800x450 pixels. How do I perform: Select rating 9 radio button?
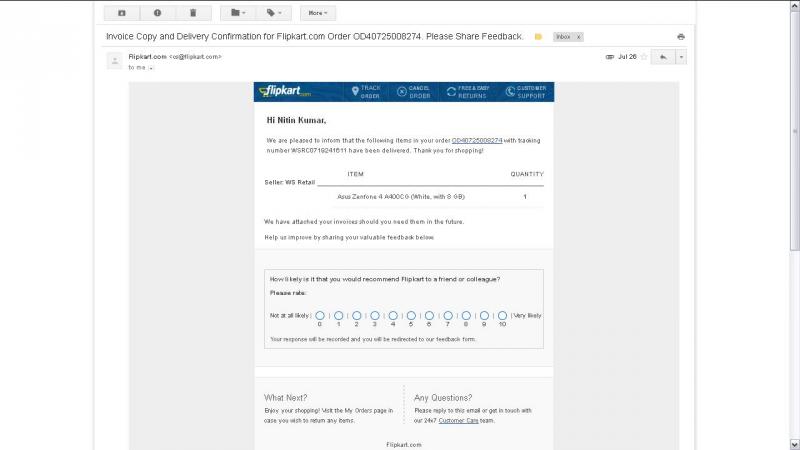coord(484,316)
